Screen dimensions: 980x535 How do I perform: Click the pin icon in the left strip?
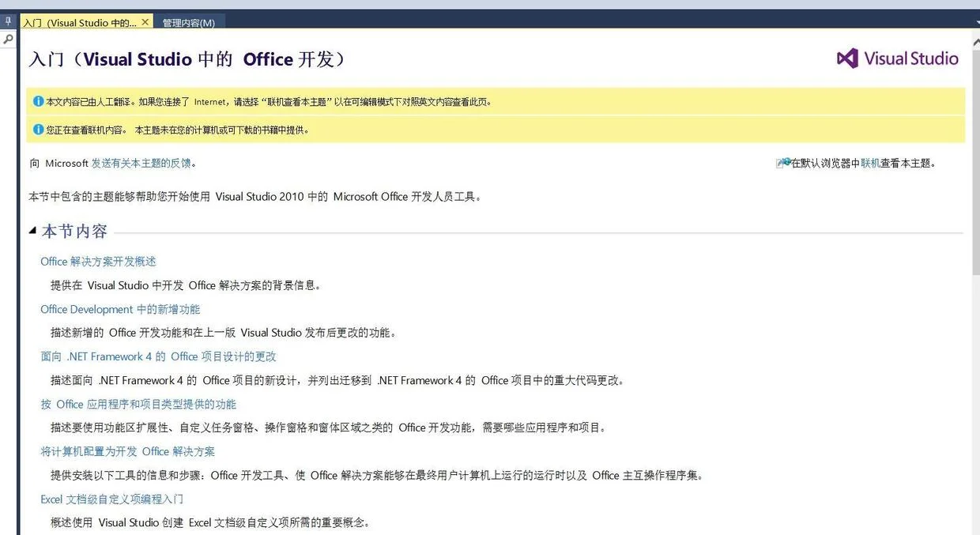[8, 21]
